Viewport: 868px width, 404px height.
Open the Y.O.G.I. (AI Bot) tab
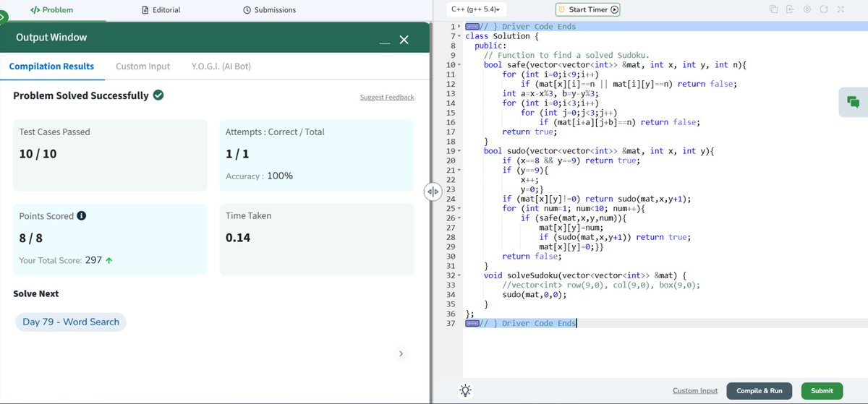point(221,66)
